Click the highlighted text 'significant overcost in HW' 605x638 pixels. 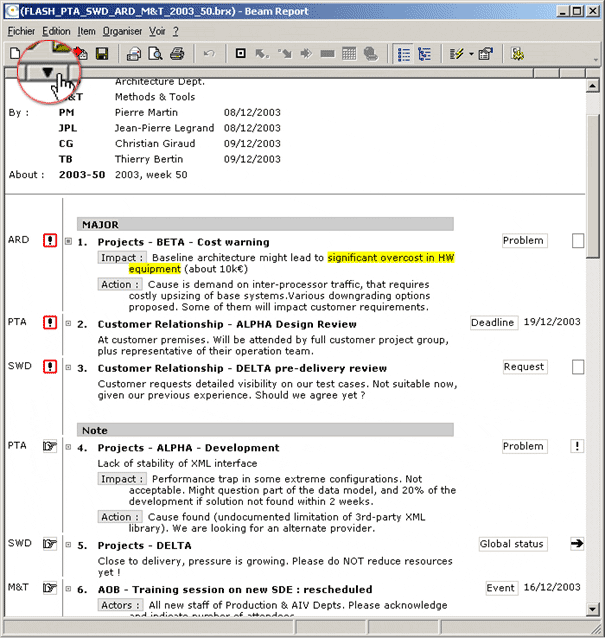pyautogui.click(x=391, y=258)
